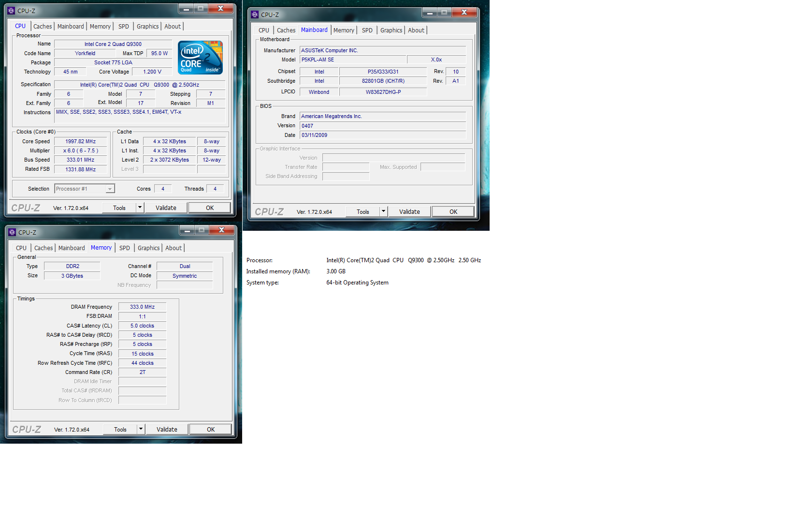Click the Rated FSB value '1331.88 MHz'

click(81, 169)
